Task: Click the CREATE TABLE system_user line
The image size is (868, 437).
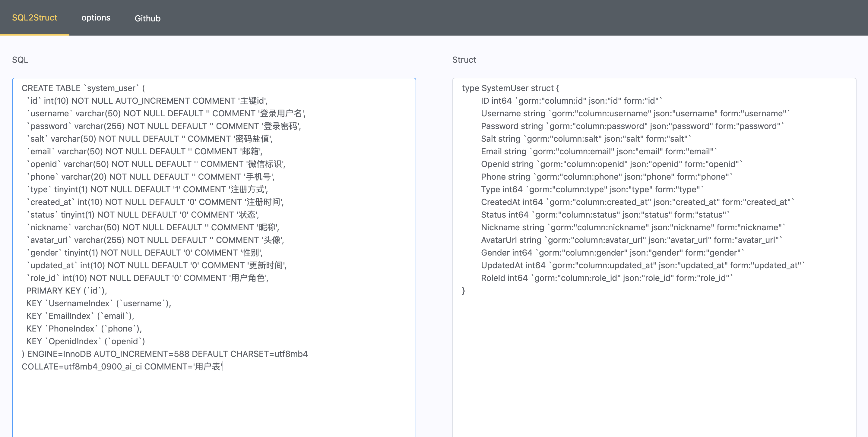Action: [x=83, y=88]
